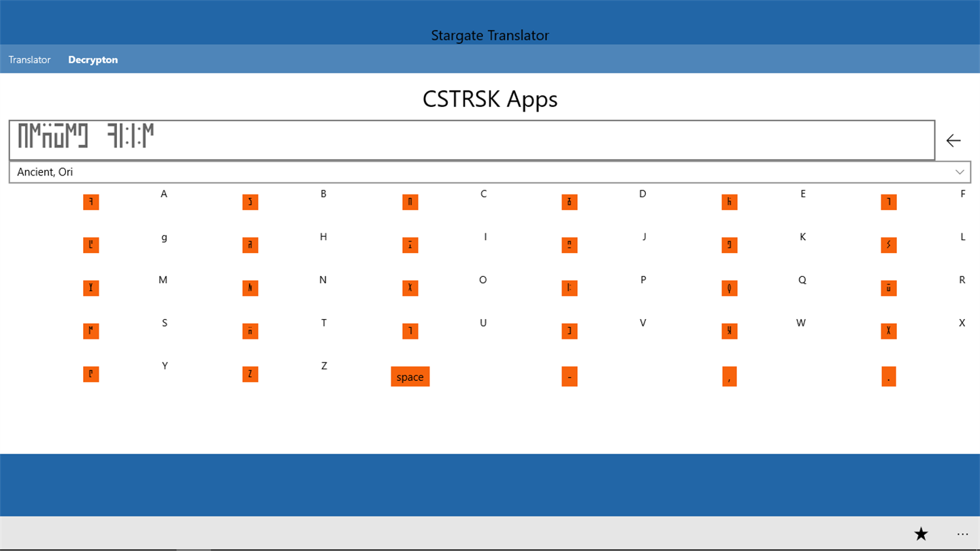Insert the Ancient glyph for letter R

[x=889, y=288]
